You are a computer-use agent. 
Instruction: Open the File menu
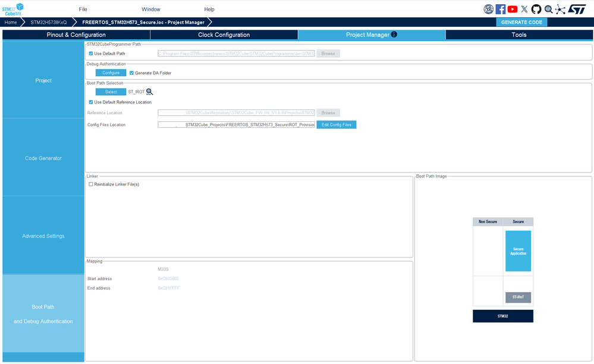[x=83, y=9]
